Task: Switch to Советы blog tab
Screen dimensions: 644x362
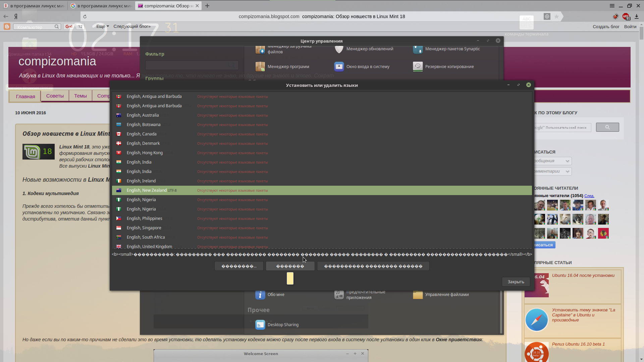Action: [55, 96]
